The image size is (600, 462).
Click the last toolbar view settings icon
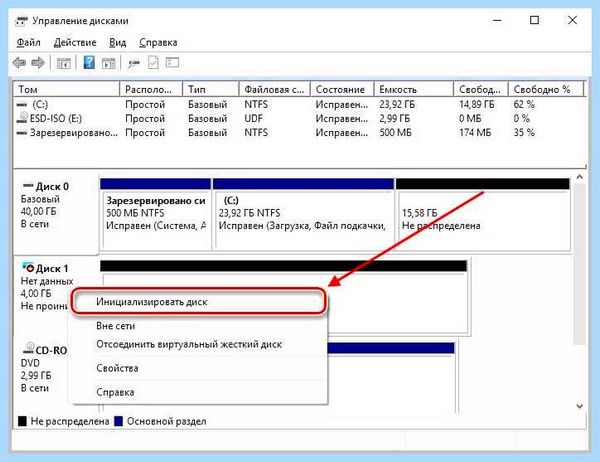click(172, 62)
